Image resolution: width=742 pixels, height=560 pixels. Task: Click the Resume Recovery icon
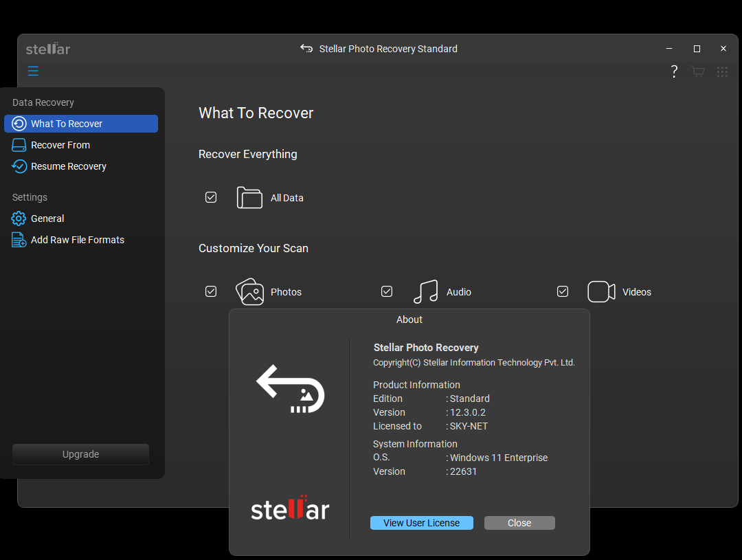coord(19,166)
